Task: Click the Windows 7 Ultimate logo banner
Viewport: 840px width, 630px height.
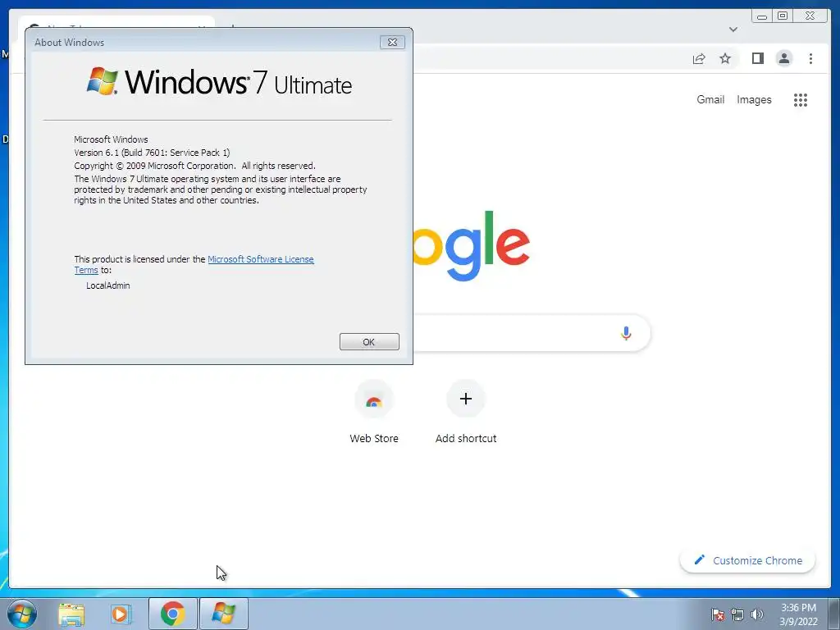Action: tap(219, 82)
